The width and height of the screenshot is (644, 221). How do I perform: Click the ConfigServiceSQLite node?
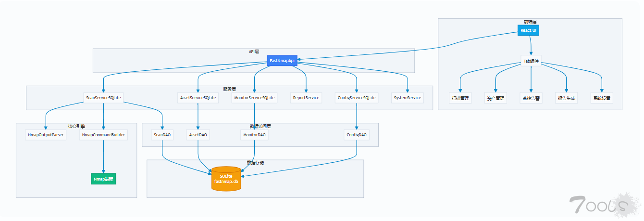(x=357, y=98)
